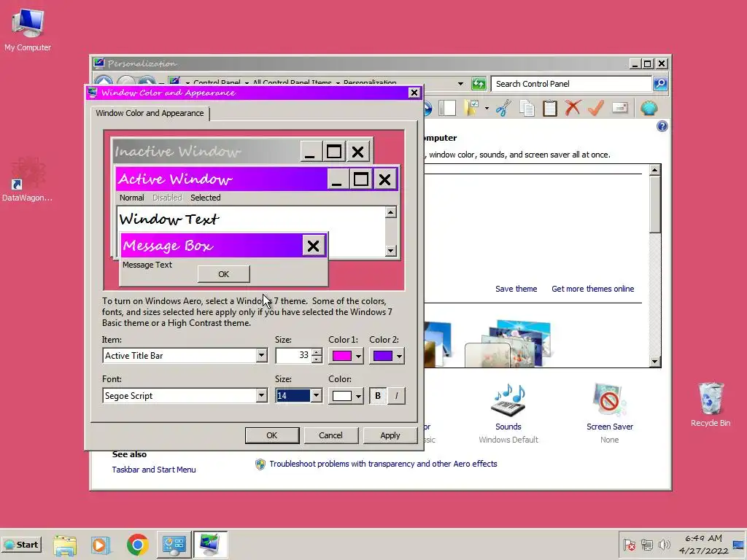
Task: Click Save theme link
Action: point(516,289)
